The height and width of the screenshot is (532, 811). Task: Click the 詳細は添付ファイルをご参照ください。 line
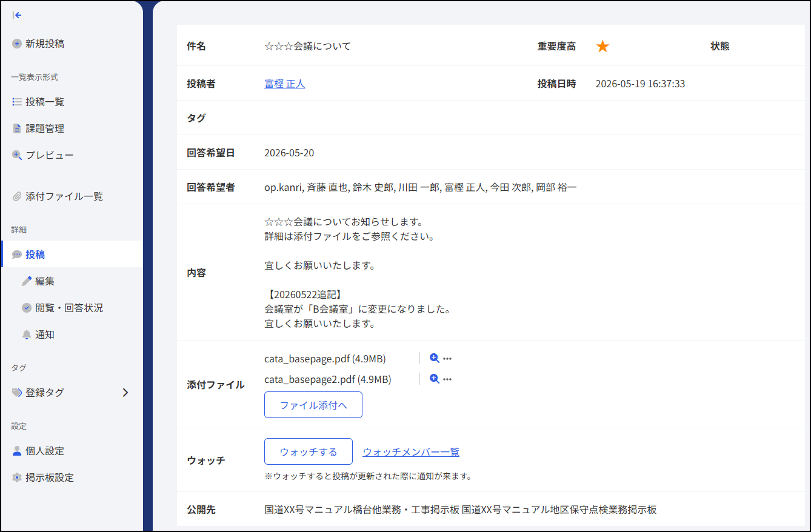coord(350,236)
